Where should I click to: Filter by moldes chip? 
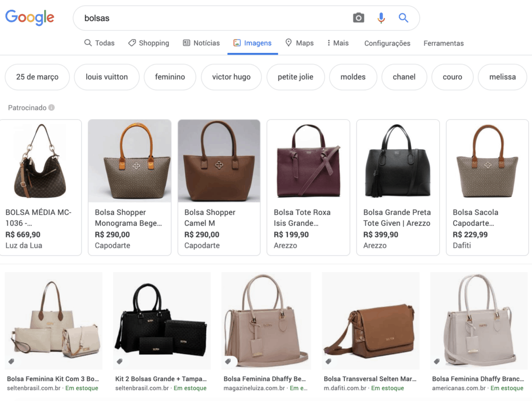tap(353, 77)
